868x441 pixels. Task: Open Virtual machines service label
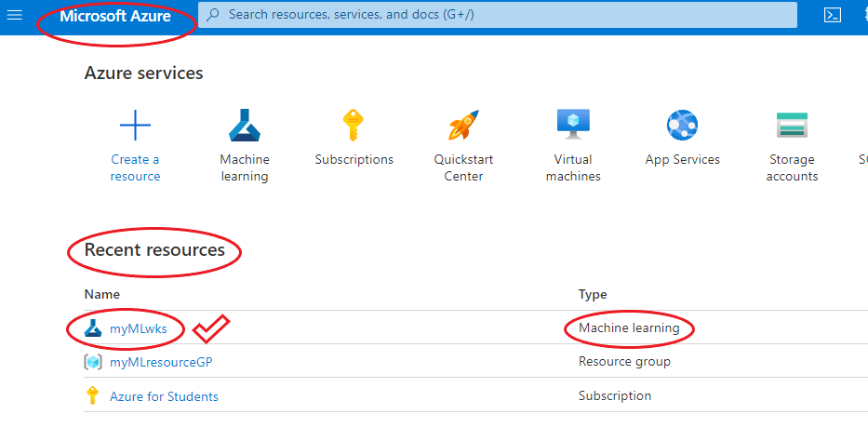tap(573, 167)
